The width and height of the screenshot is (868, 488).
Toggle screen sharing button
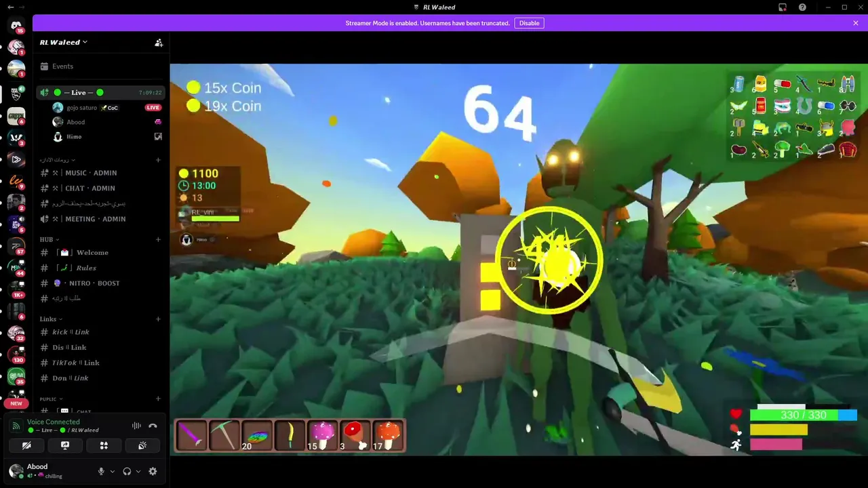65,445
